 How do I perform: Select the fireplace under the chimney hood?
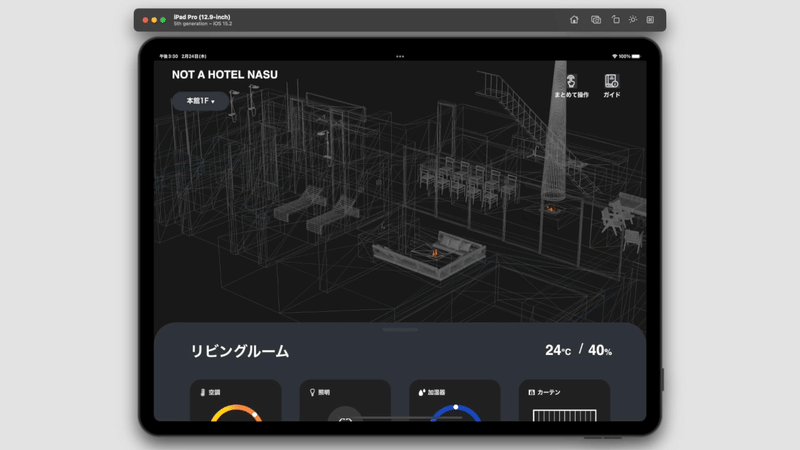click(551, 209)
